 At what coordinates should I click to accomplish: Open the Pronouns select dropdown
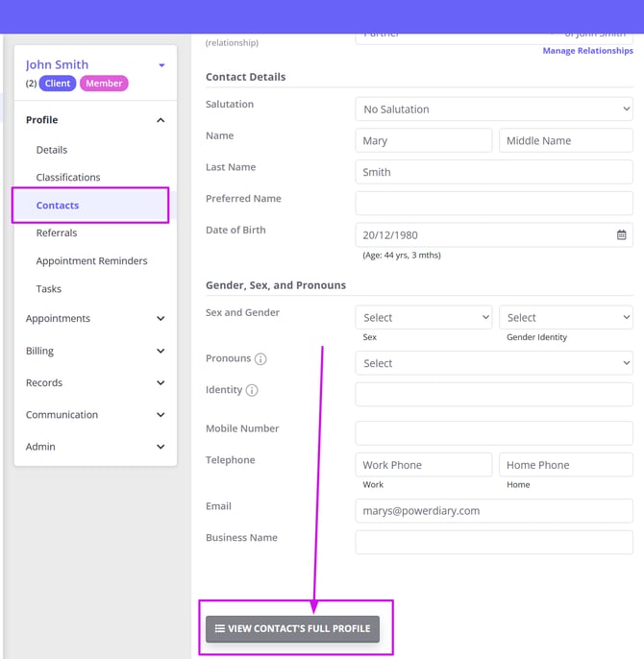click(x=493, y=364)
